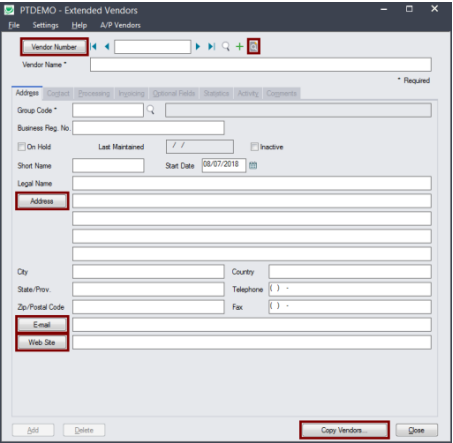Click the E-mail button
Screen dimensions: 453x443
(x=42, y=325)
